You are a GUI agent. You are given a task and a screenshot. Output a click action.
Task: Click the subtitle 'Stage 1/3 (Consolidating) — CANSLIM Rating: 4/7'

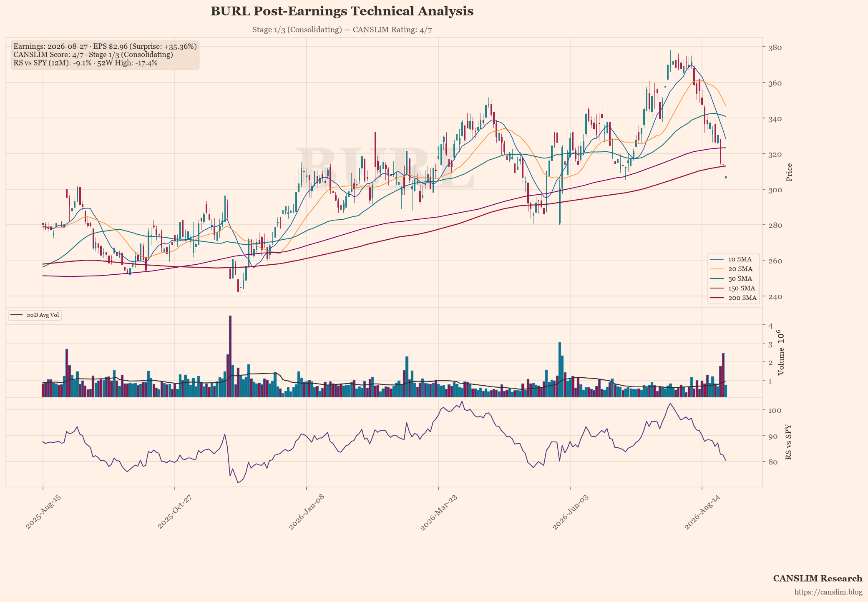click(342, 30)
